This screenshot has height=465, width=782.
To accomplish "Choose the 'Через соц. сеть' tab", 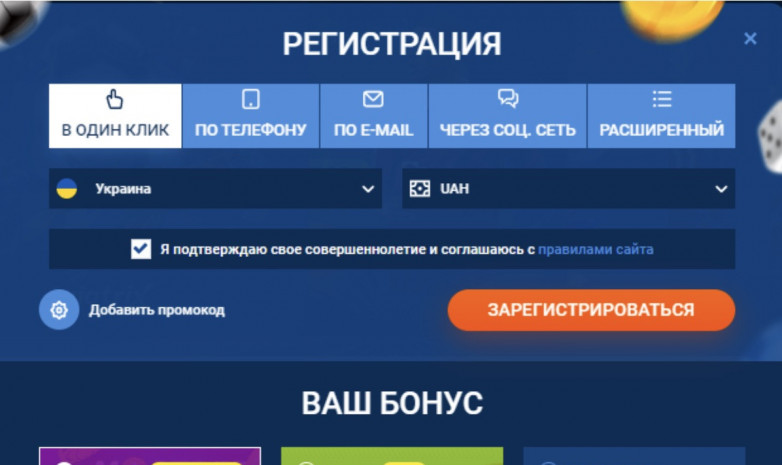I will point(507,116).
